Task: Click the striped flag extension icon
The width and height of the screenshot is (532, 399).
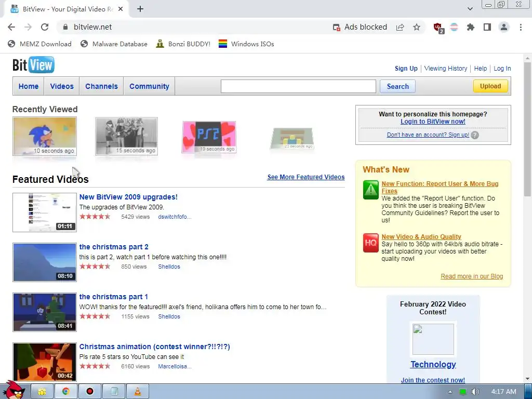Action: 454,27
